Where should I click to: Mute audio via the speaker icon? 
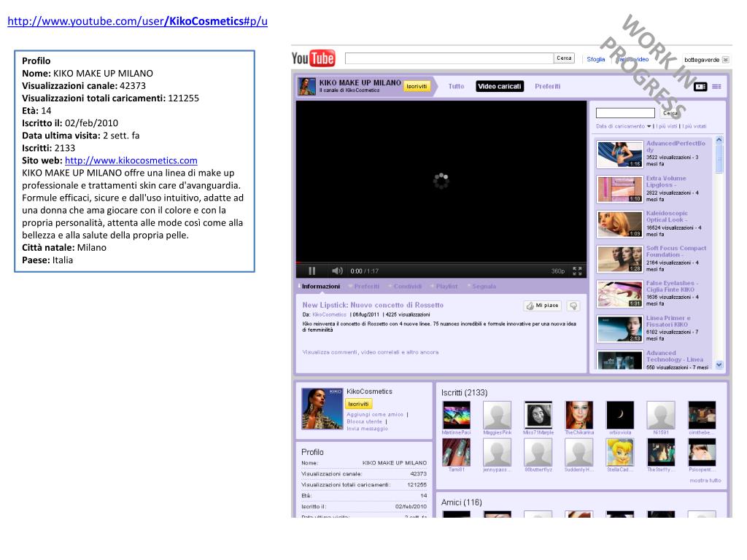[x=337, y=271]
